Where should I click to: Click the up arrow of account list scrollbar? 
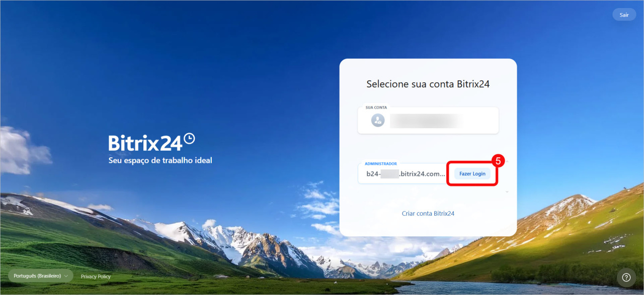coord(507,162)
